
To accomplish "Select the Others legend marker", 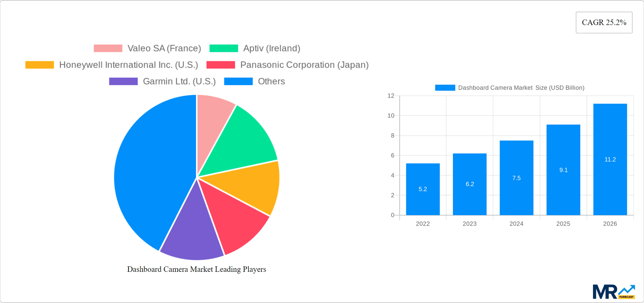I will (238, 81).
